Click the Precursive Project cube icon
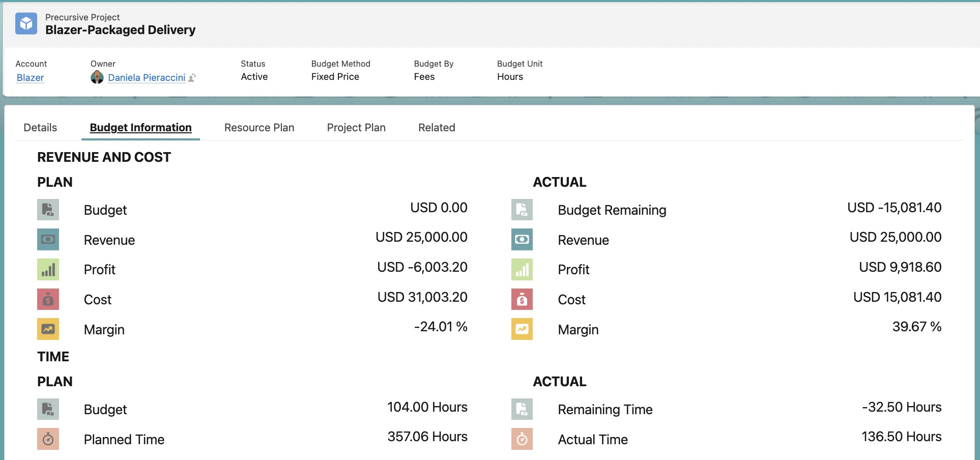Screen dimensions: 980x460 point(26,23)
